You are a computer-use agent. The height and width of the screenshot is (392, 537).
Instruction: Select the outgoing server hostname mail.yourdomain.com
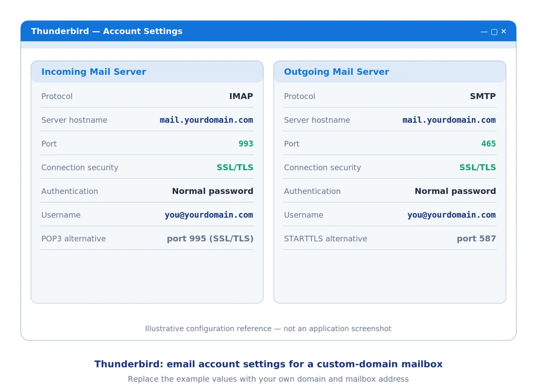[449, 120]
